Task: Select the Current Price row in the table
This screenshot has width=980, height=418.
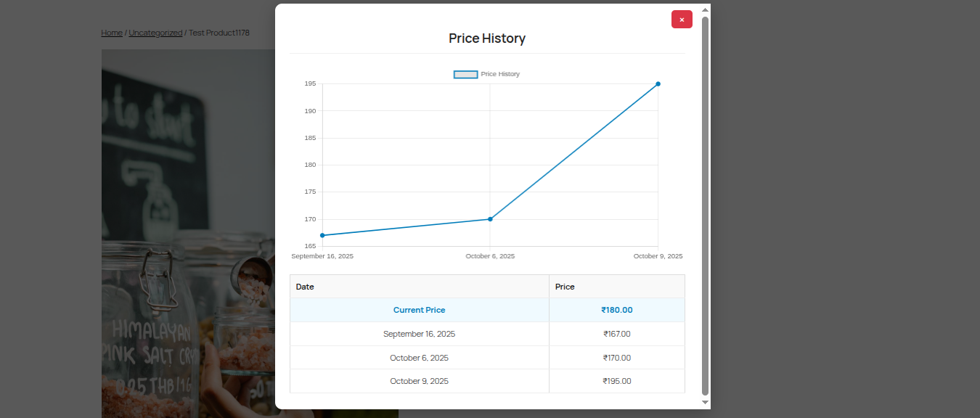Action: (419, 310)
